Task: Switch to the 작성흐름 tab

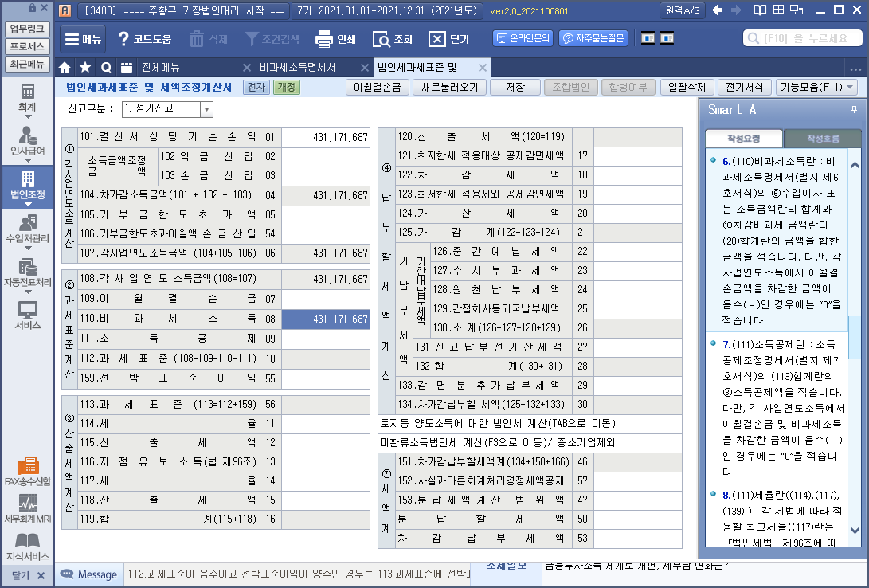Action: pyautogui.click(x=823, y=139)
